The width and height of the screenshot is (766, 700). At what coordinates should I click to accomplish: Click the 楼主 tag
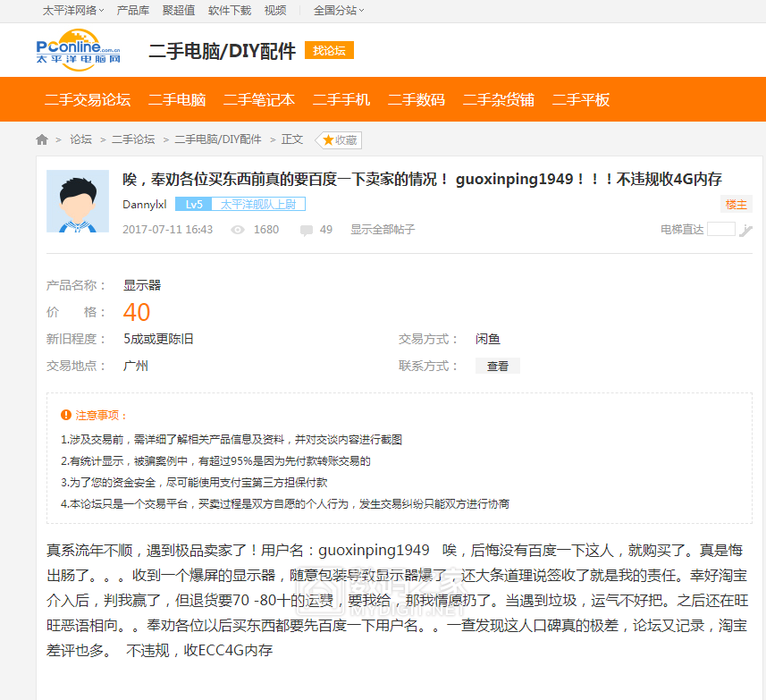click(737, 204)
